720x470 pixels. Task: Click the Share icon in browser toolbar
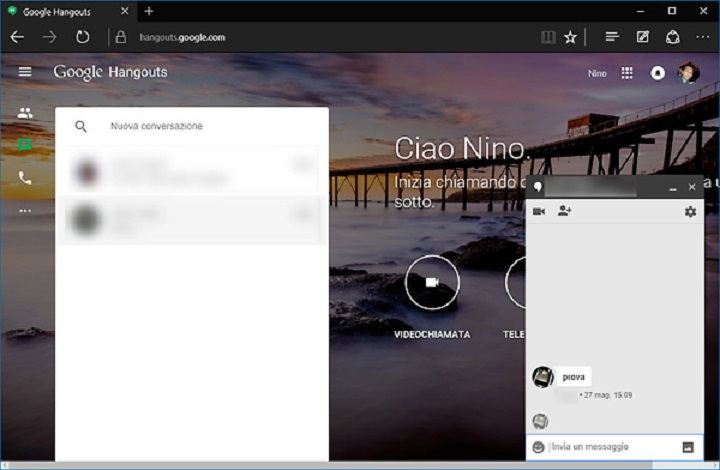click(x=673, y=37)
